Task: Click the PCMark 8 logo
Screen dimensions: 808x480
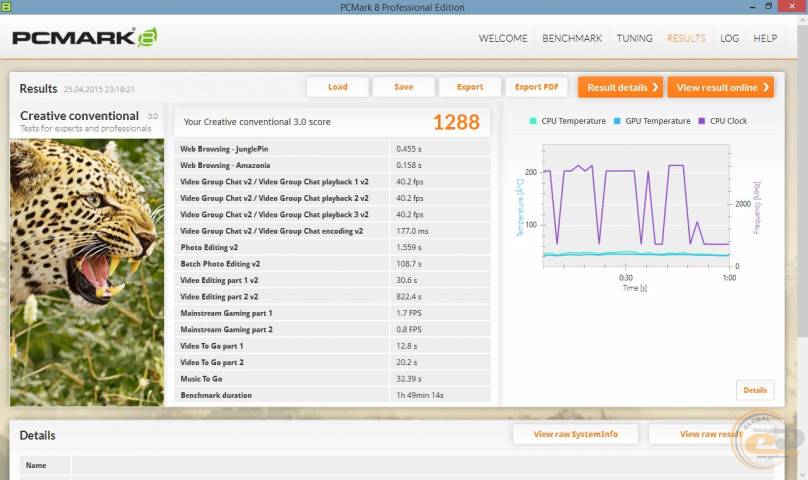Action: tap(85, 37)
